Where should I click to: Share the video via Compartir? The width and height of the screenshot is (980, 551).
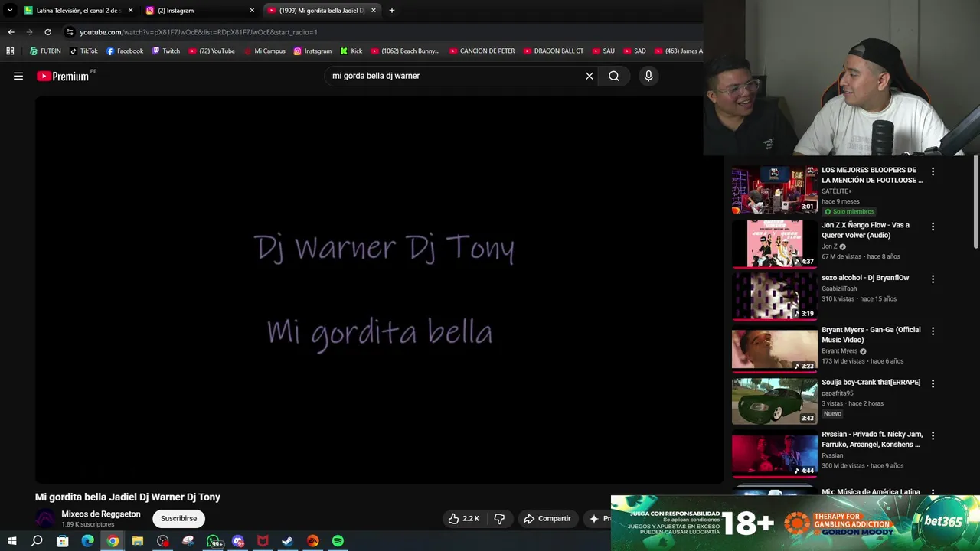[x=547, y=518]
